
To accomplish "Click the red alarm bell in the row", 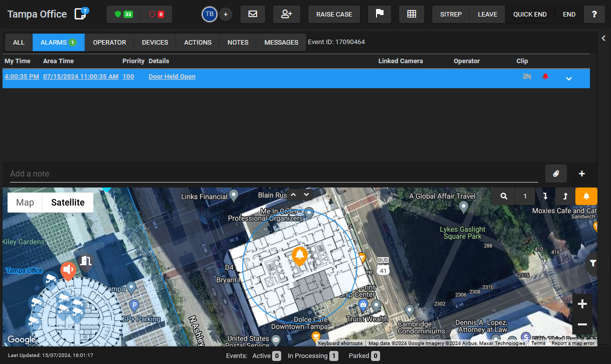I will (545, 77).
